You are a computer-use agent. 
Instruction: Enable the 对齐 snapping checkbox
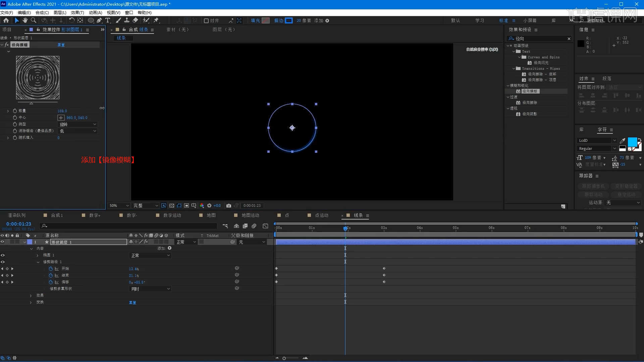206,21
